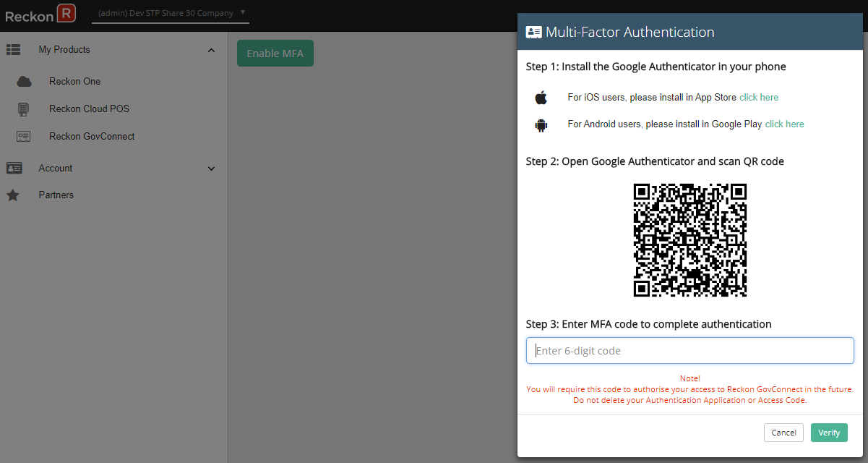This screenshot has width=868, height=463.
Task: Collapse the My Products section chevron
Action: coord(211,50)
